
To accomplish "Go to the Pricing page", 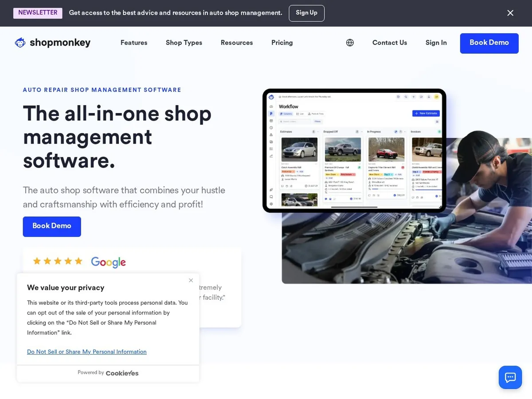I will 282,43.
